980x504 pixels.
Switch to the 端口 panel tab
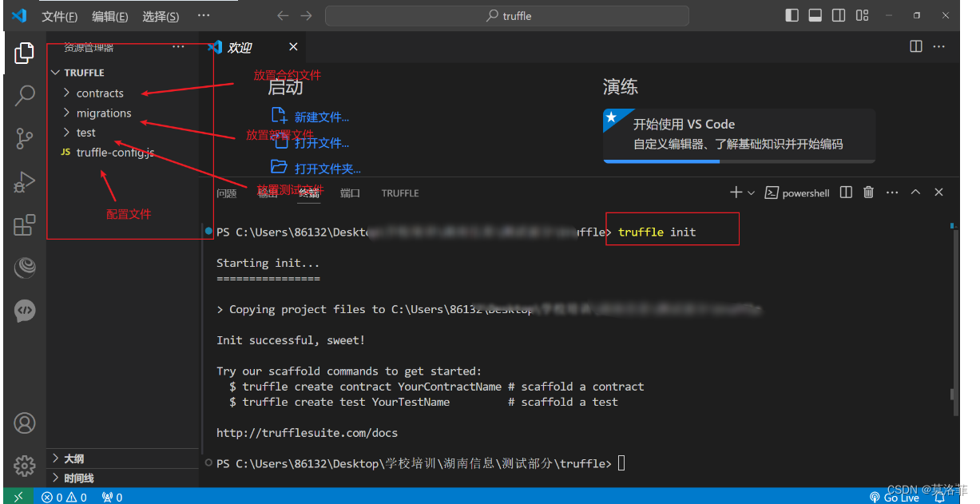pyautogui.click(x=351, y=193)
